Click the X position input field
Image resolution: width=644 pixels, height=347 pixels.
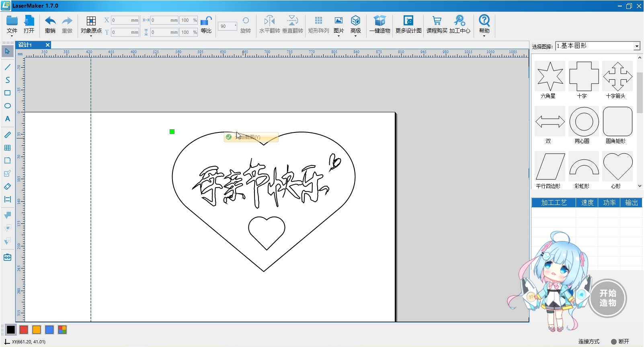tap(125, 20)
